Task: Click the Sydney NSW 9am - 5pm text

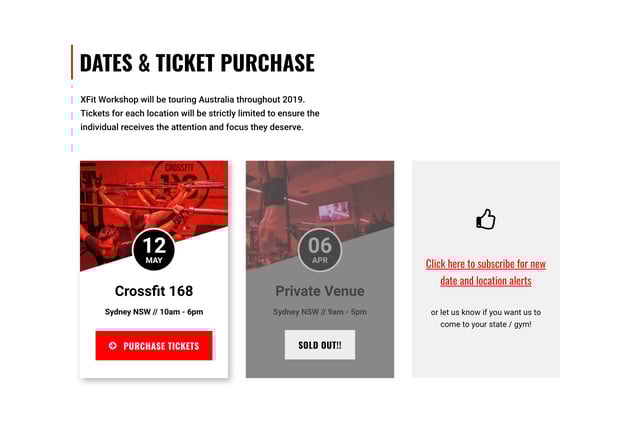Action: [320, 312]
